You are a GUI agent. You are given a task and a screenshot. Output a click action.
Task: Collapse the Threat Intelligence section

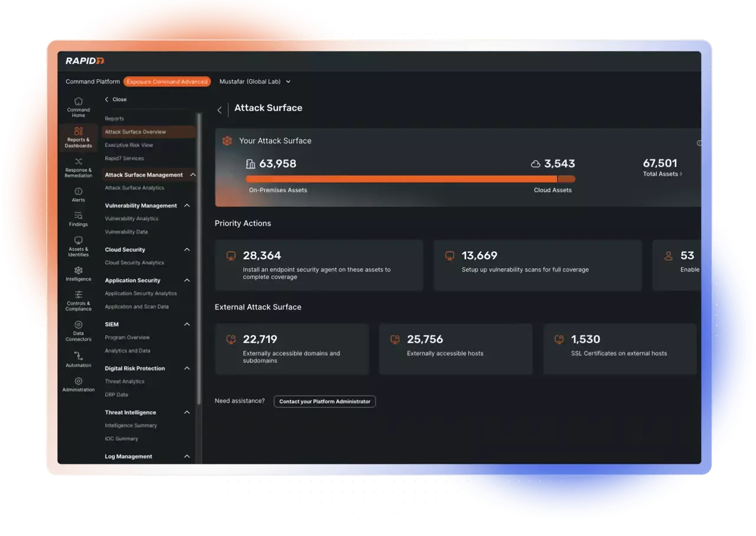click(187, 412)
